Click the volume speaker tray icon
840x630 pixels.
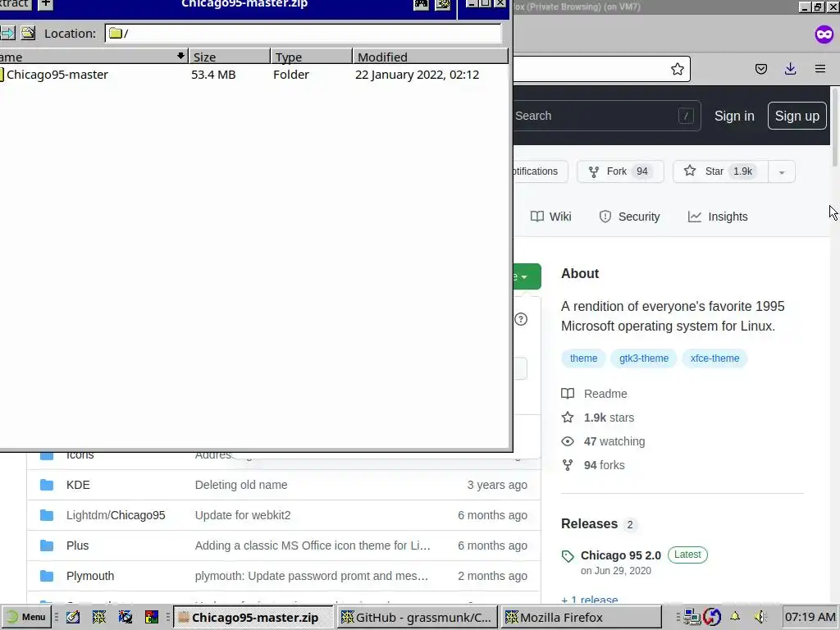pyautogui.click(x=760, y=617)
